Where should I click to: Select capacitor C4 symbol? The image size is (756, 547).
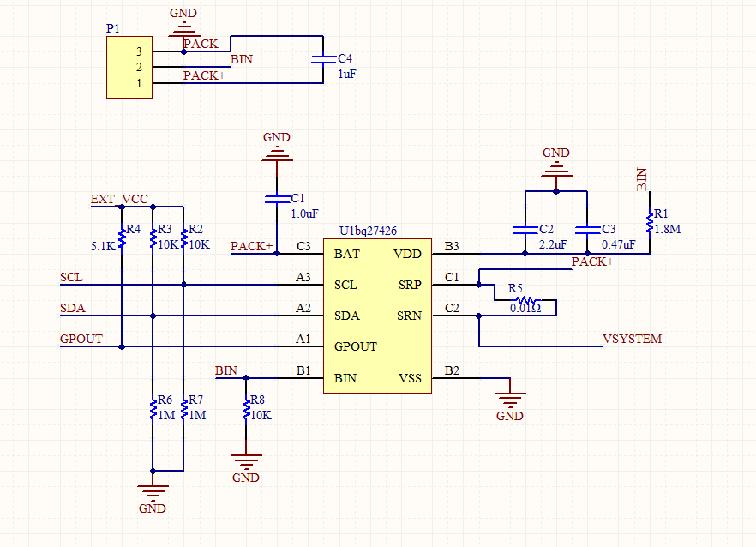[323, 59]
